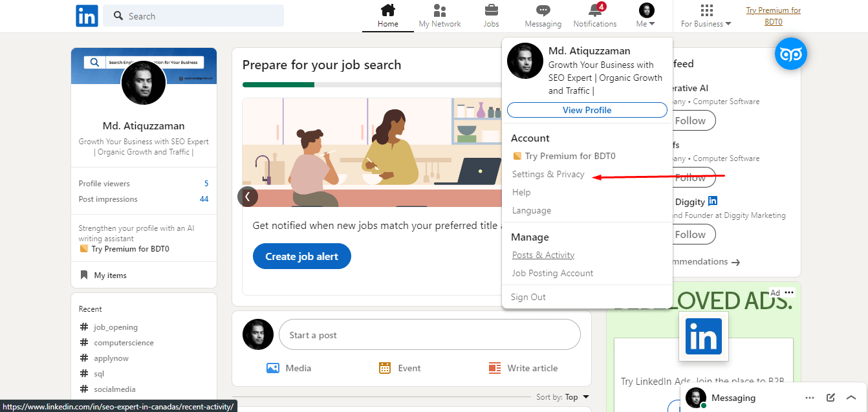
Task: Click profile photo beside Start a post
Action: (x=258, y=335)
